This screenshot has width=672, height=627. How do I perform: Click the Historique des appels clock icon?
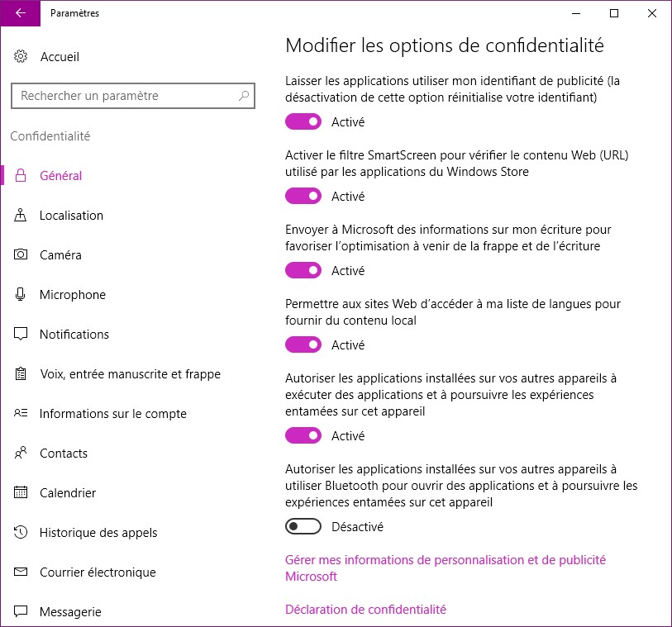coord(21,533)
